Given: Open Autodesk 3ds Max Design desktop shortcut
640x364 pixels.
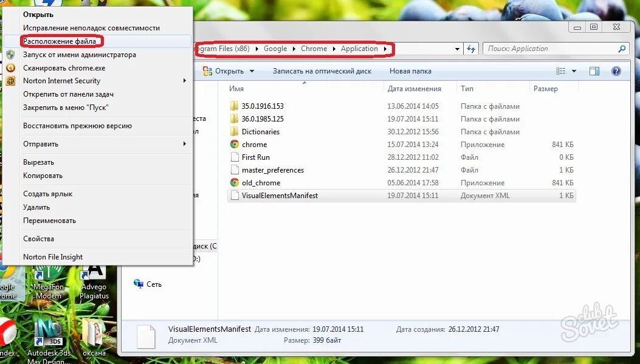Looking at the screenshot, I should [49, 341].
